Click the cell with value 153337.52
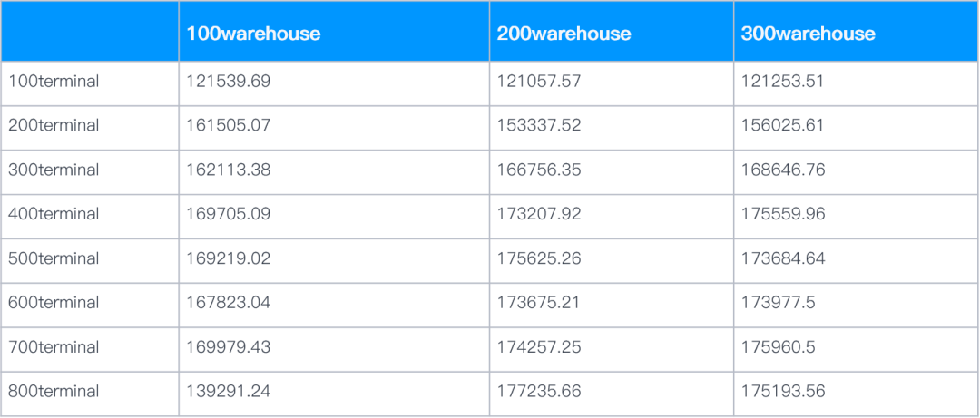 (539, 126)
